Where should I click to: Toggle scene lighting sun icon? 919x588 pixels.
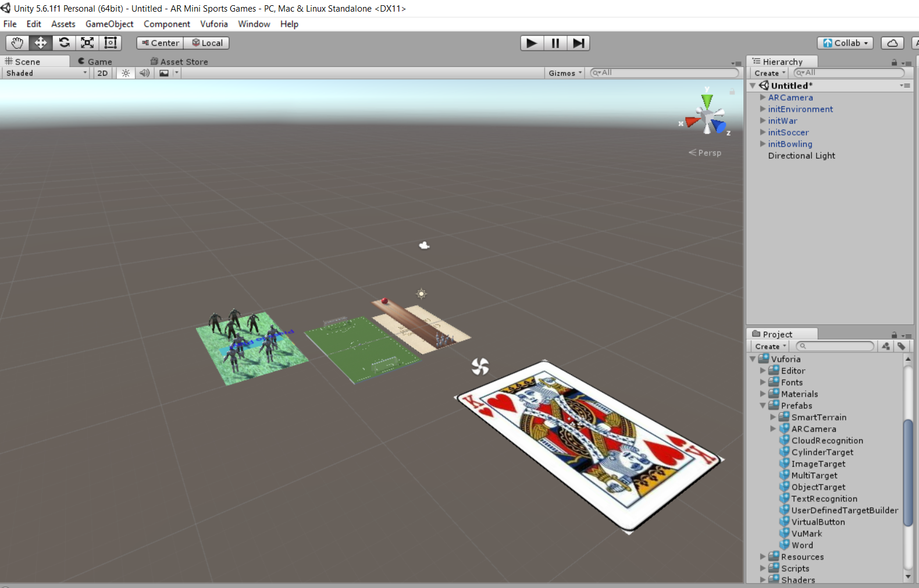126,73
